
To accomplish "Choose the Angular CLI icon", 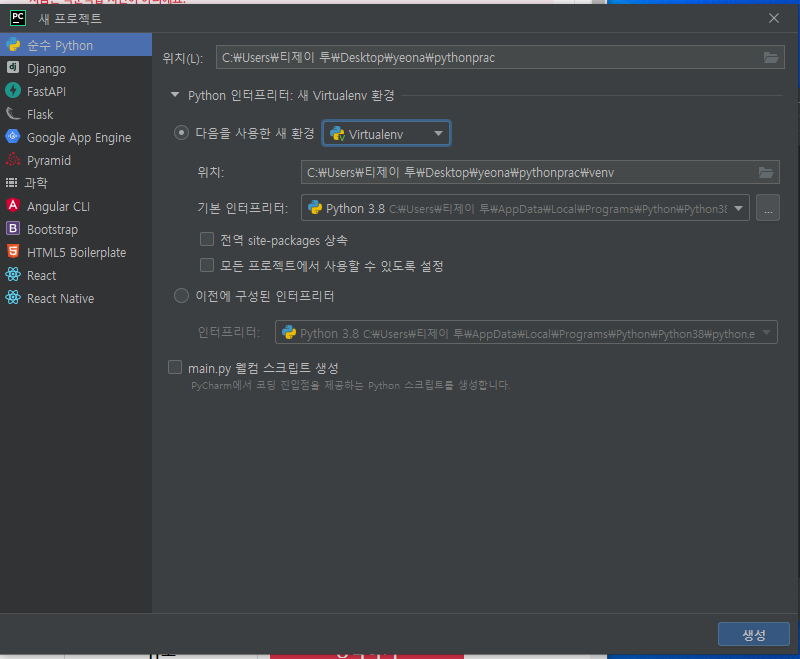I will point(13,206).
